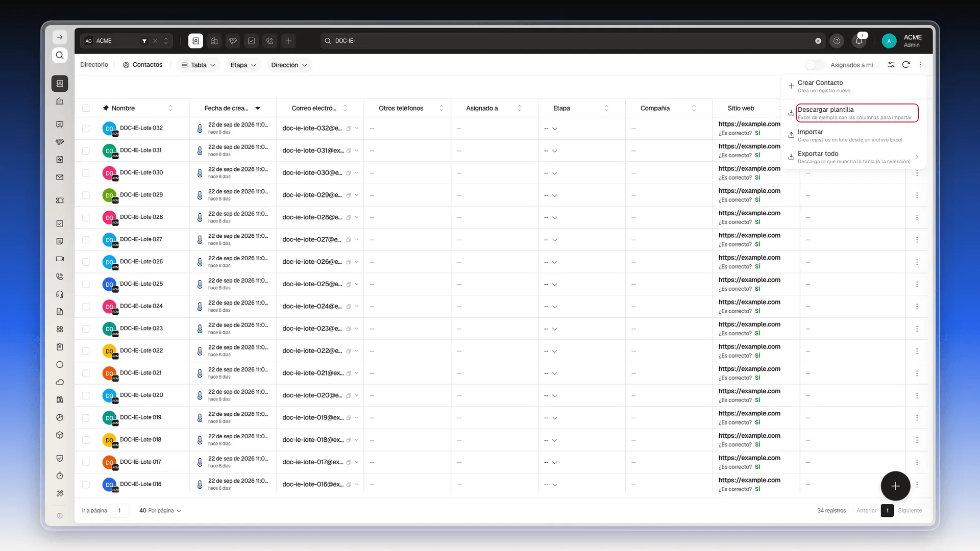Select the checkbox for DOC-IE-Lote 032

86,129
